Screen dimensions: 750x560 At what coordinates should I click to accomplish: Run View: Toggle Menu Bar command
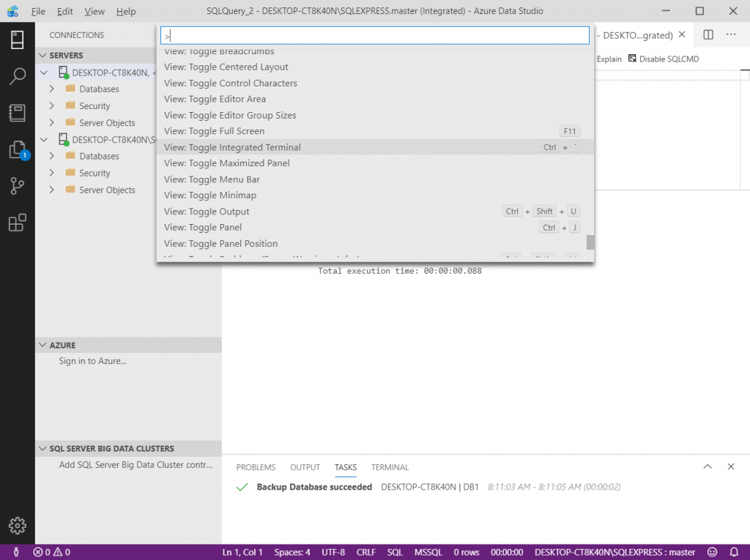(x=375, y=179)
